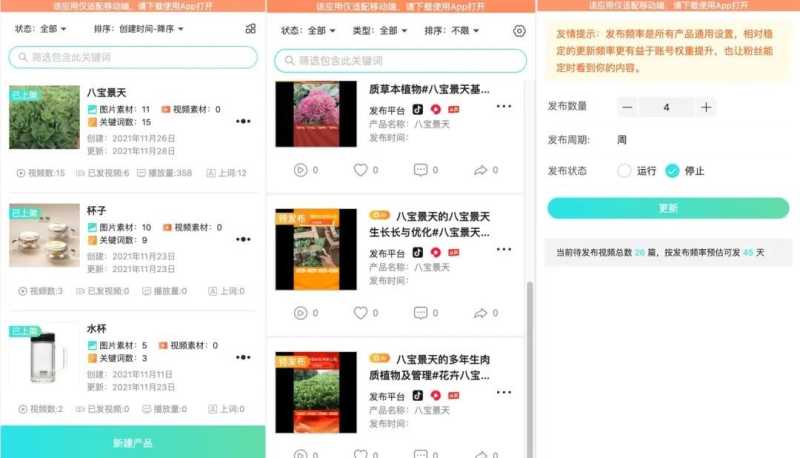Screen dimensions: 800x458
Task: Click 已发视频:6 under 八宝景天 product
Action: click(103, 173)
